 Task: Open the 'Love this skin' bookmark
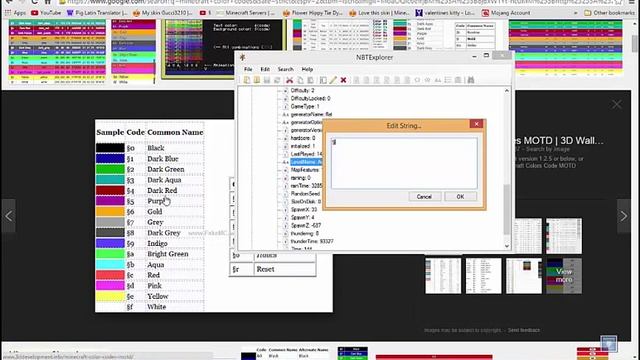pos(379,13)
